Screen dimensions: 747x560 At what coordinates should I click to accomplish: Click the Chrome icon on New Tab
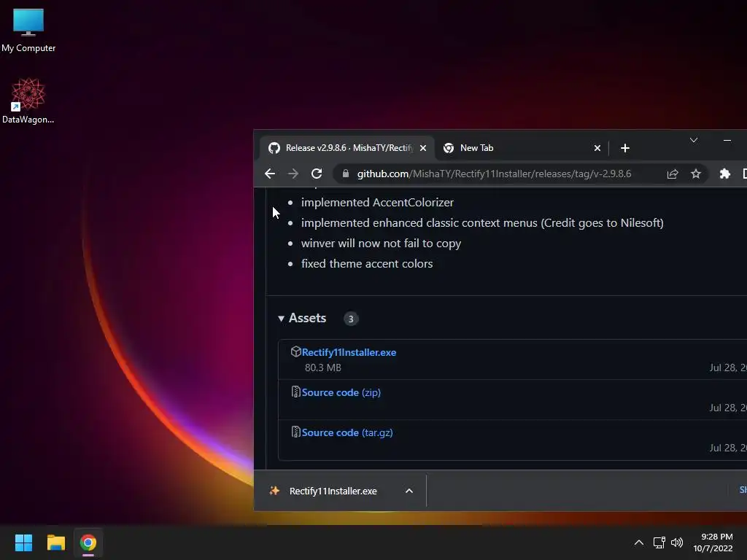click(x=449, y=148)
